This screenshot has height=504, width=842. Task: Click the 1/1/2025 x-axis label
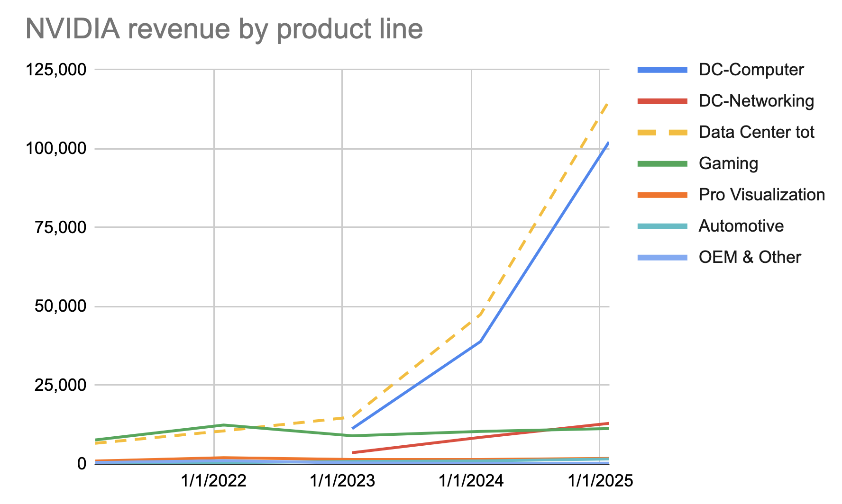tap(600, 481)
